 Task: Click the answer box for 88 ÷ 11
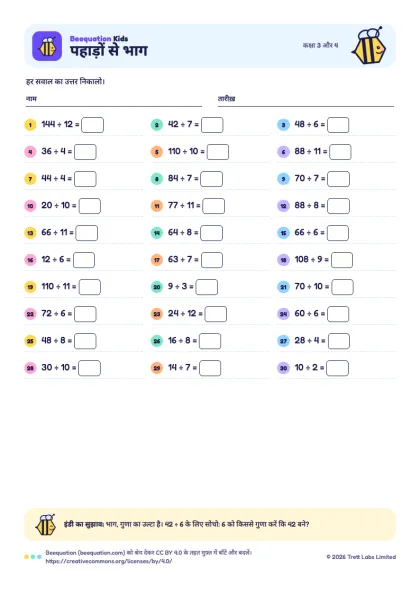[340, 152]
